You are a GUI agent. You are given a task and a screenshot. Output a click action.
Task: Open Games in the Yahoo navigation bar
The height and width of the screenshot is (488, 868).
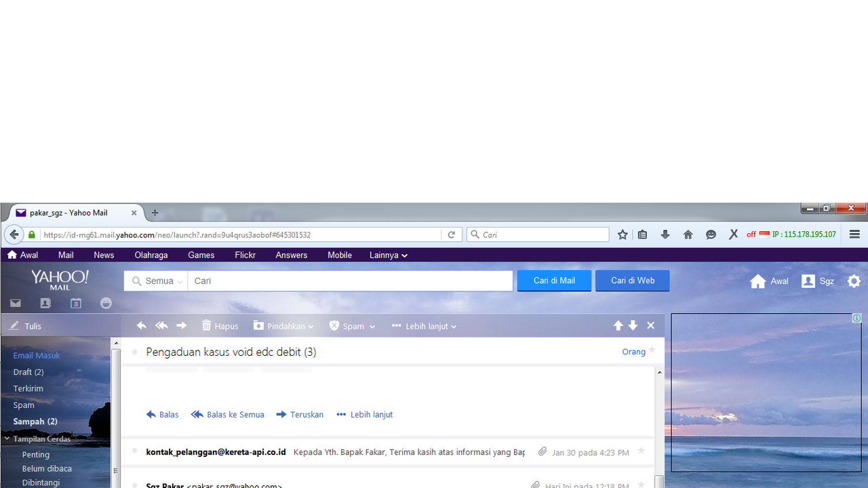click(201, 256)
